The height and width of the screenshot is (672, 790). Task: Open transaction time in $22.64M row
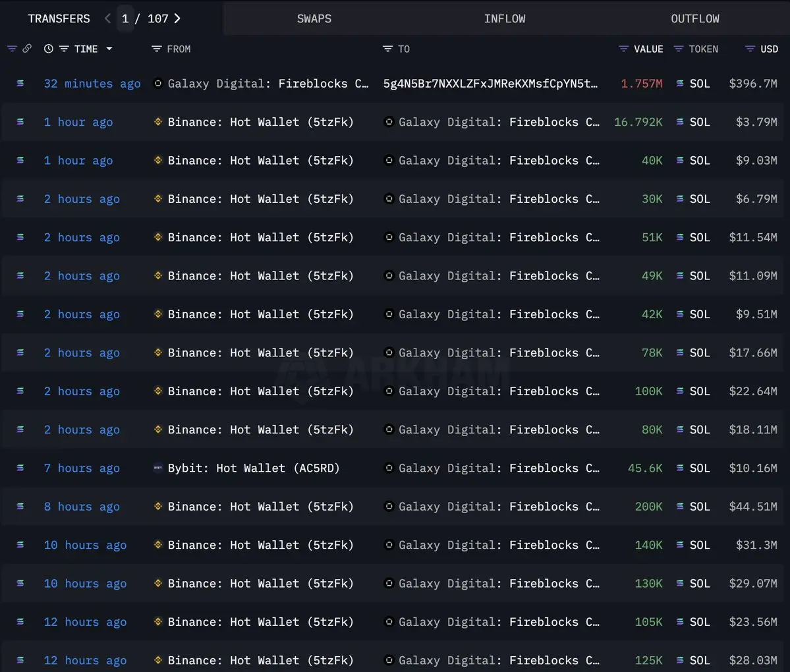tap(82, 391)
